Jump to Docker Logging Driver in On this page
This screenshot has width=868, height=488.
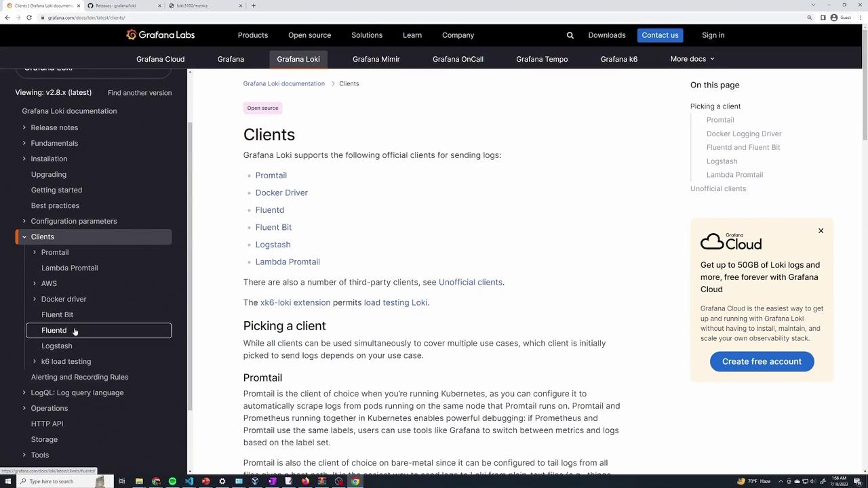[744, 134]
